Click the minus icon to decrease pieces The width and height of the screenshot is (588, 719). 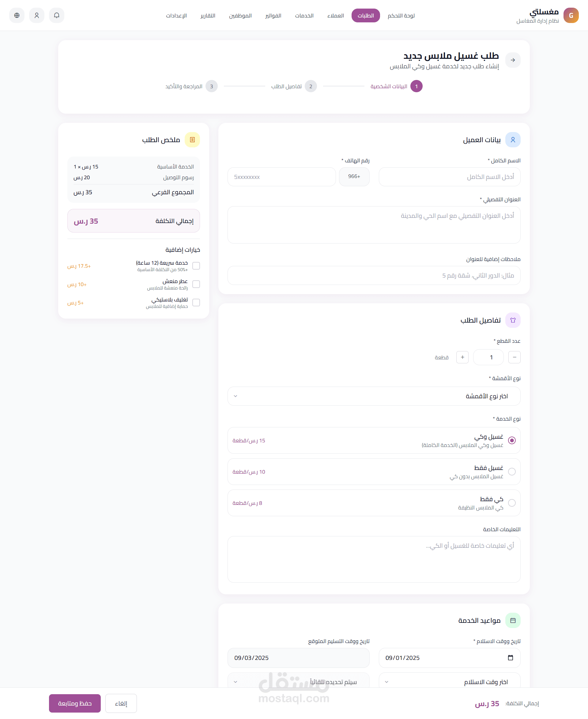(514, 357)
